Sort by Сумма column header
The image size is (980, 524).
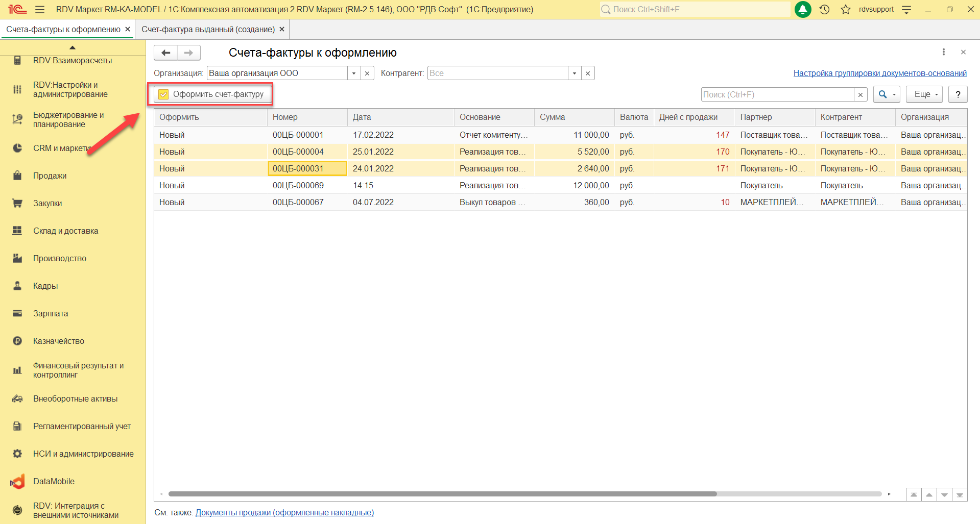coord(575,117)
